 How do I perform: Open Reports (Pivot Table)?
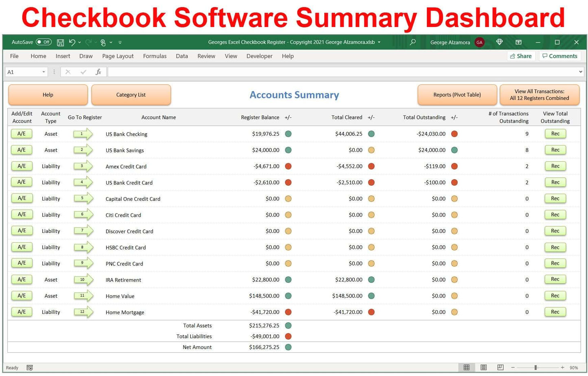[x=457, y=95]
